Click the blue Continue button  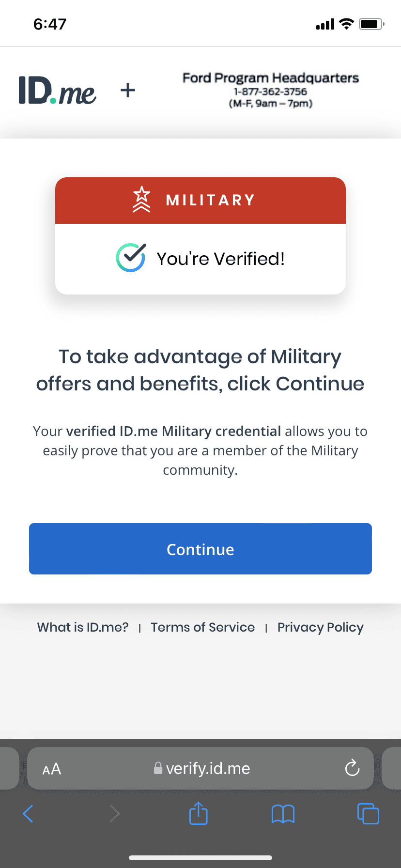coord(200,549)
